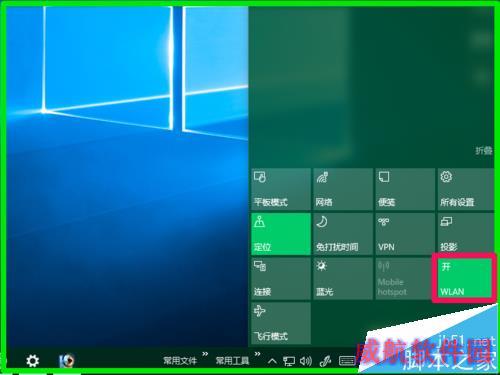The image size is (500, 375).
Task: Open the 常用工具 taskbar toolbar
Action: pyautogui.click(x=232, y=361)
